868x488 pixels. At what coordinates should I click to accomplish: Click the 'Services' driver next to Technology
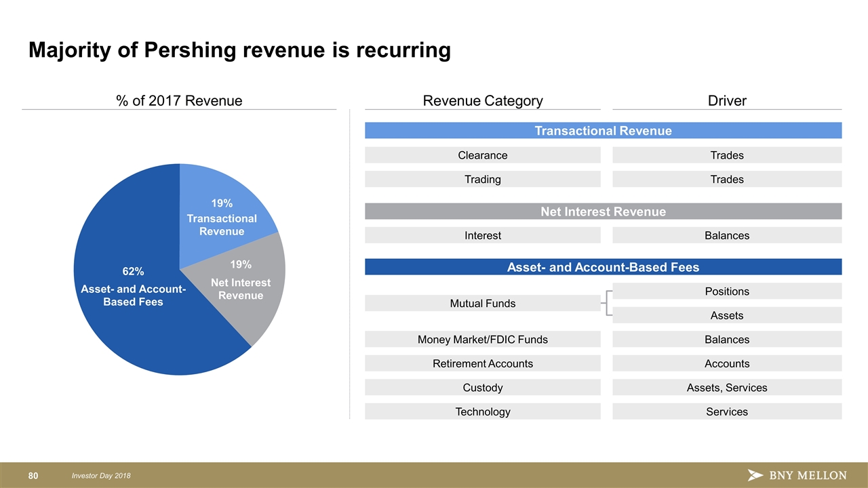coord(727,411)
